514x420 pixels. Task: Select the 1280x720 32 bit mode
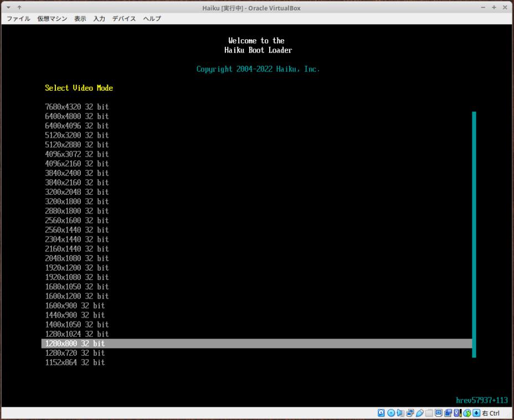75,353
